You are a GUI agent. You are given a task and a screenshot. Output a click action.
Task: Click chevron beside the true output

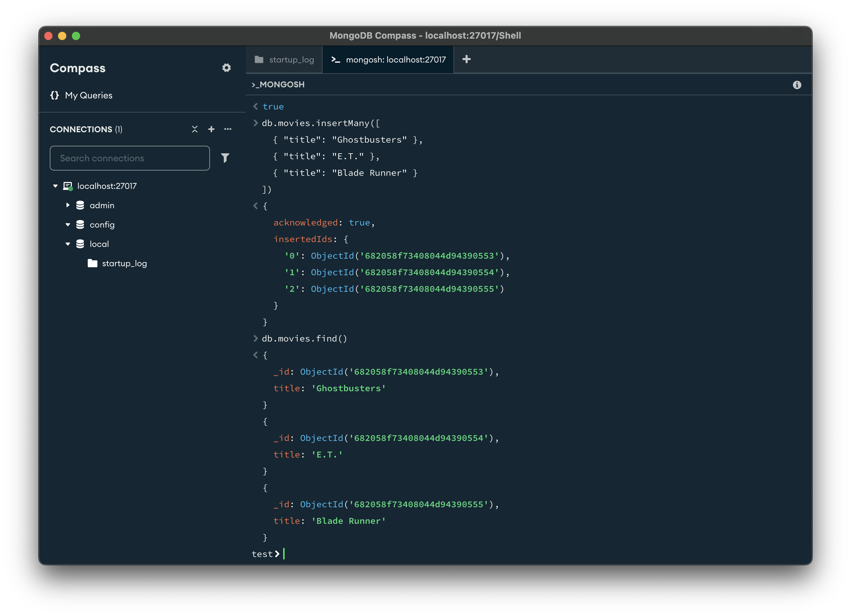256,107
